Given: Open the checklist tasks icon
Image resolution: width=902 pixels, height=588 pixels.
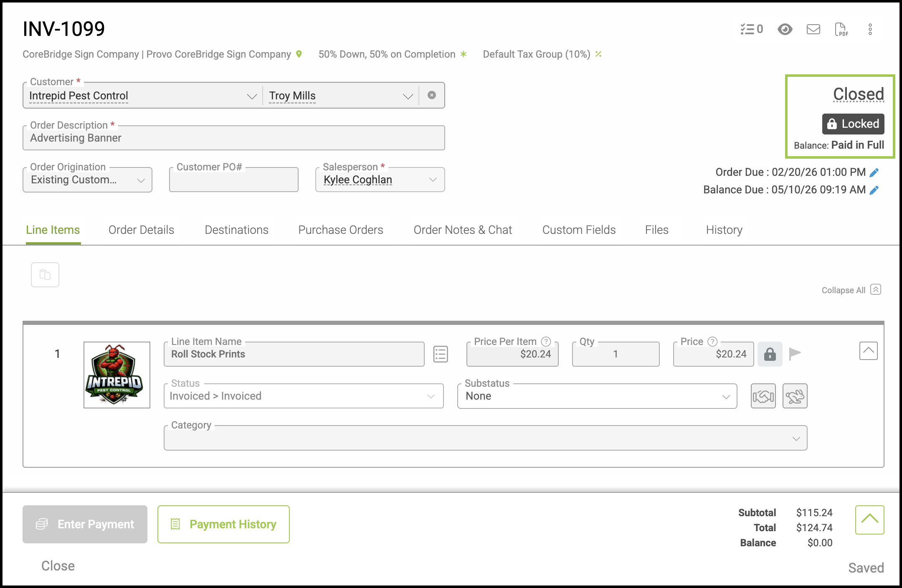Looking at the screenshot, I should coord(751,29).
